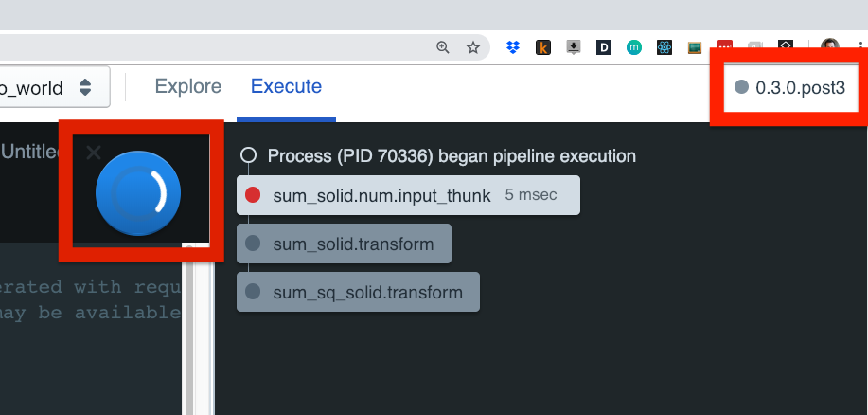Click the version status dot indicator
This screenshot has height=415, width=868.
[741, 86]
